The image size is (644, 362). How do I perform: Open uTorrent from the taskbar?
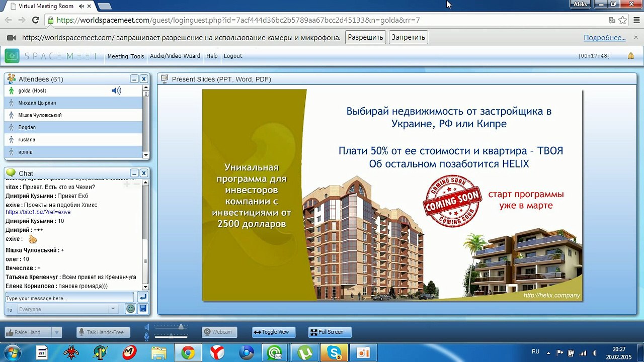305,352
